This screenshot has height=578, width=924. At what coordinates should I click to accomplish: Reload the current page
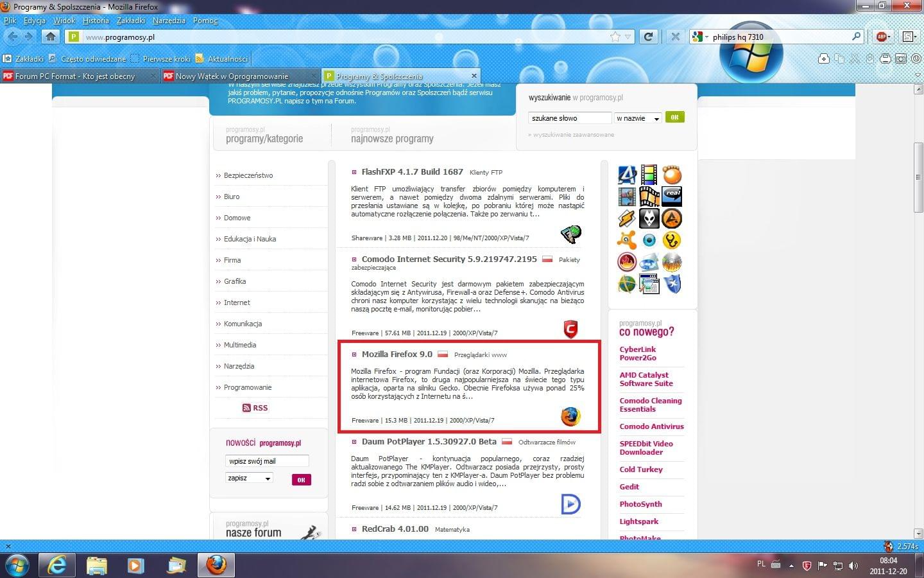click(648, 37)
